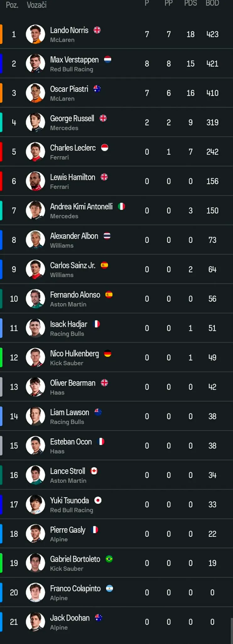Open Oscar Piastri's driver photo

coord(35,93)
